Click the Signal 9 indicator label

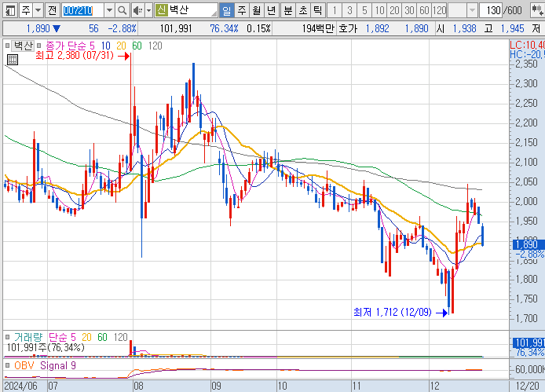[x=58, y=365]
